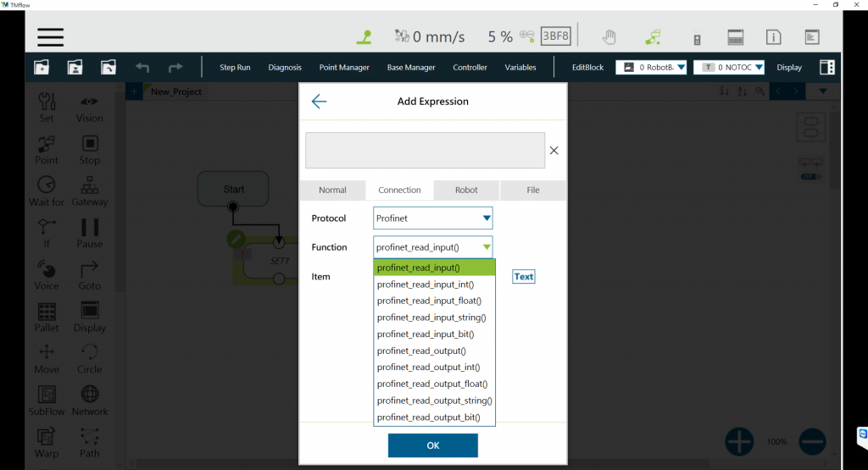Switch to the Robot tab
The height and width of the screenshot is (470, 868).
[466, 190]
